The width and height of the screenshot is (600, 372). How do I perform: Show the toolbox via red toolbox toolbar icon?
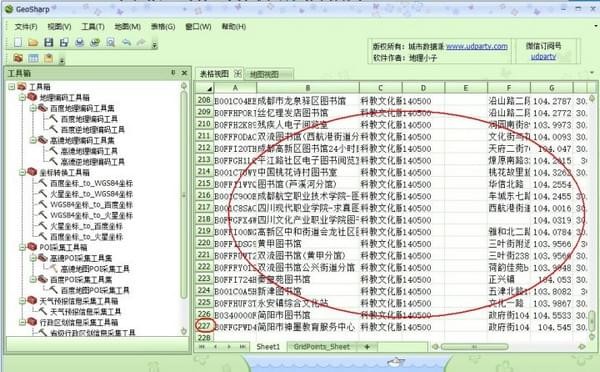tap(18, 58)
